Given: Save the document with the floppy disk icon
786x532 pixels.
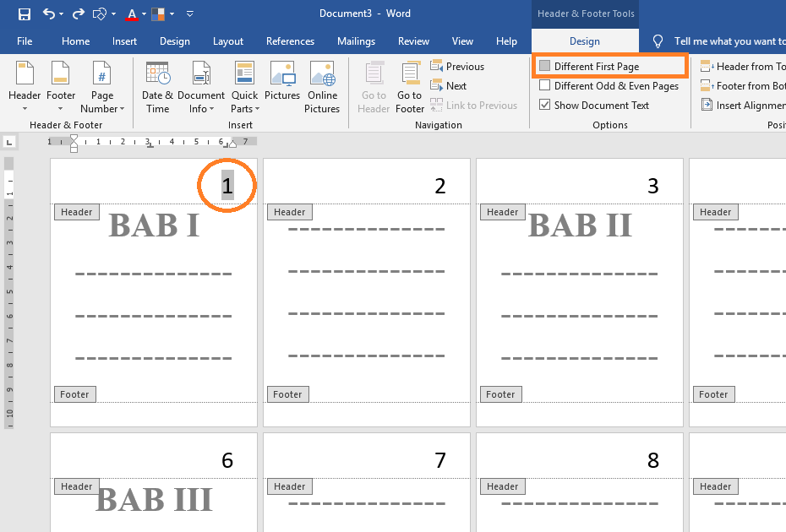Looking at the screenshot, I should [x=24, y=14].
